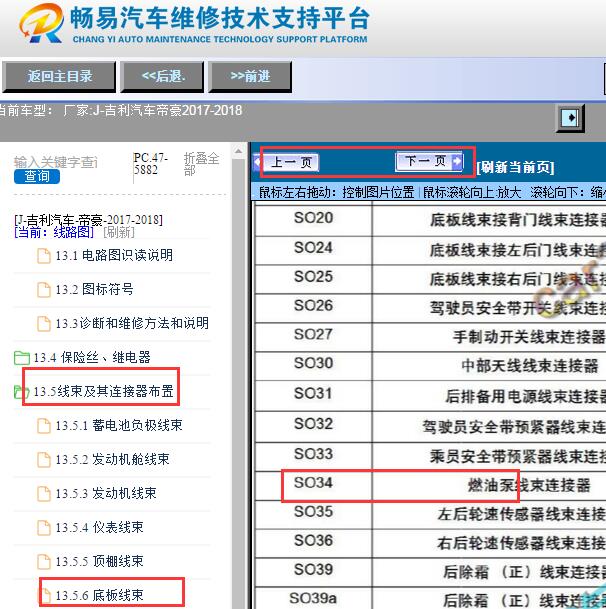Click the SO39 table cell

click(313, 570)
